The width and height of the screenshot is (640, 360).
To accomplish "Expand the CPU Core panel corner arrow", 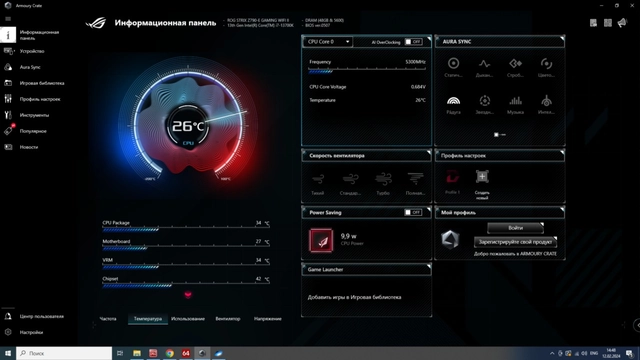I will [429, 39].
